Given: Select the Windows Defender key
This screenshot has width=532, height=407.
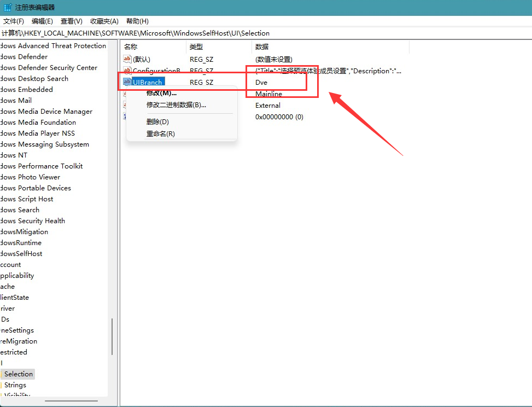Looking at the screenshot, I should pyautogui.click(x=24, y=57).
